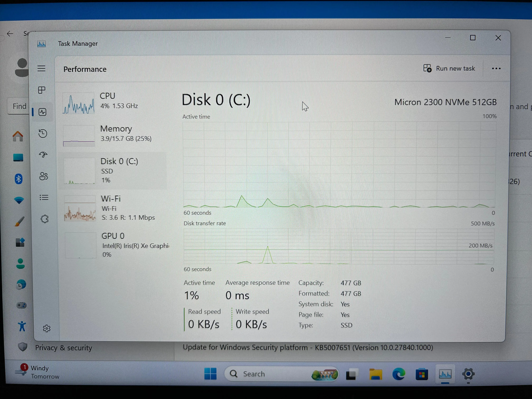532x399 pixels.
Task: Maximize the Task Manager window
Action: click(473, 38)
